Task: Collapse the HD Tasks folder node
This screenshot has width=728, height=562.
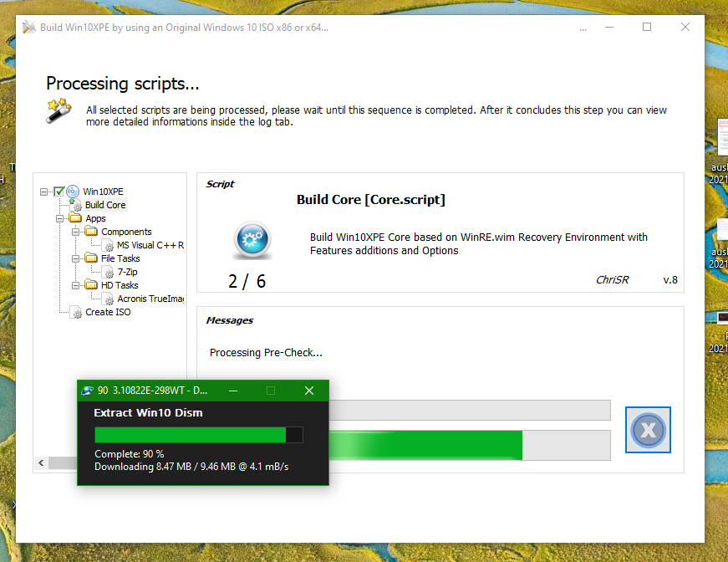Action: point(75,286)
